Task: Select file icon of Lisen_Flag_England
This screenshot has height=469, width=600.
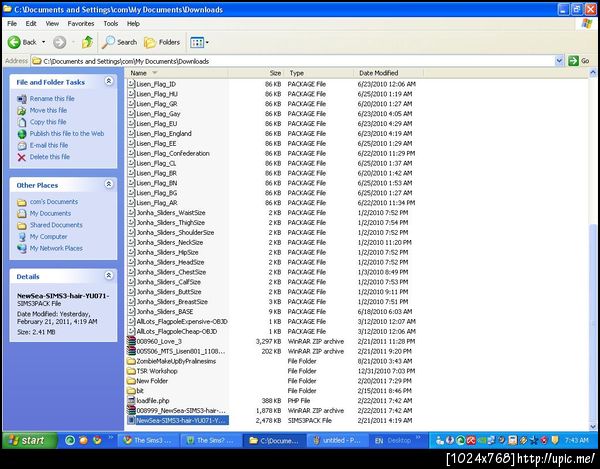Action: click(x=131, y=134)
